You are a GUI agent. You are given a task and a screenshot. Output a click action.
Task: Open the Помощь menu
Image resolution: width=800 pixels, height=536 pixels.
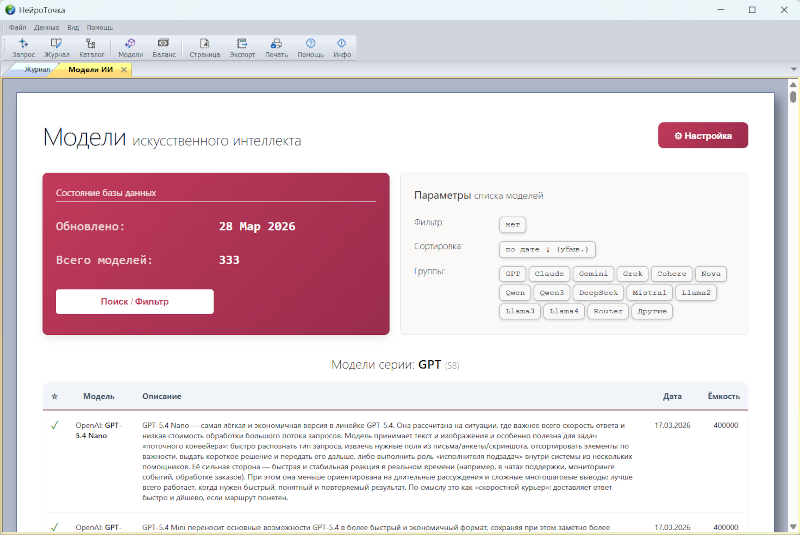99,28
